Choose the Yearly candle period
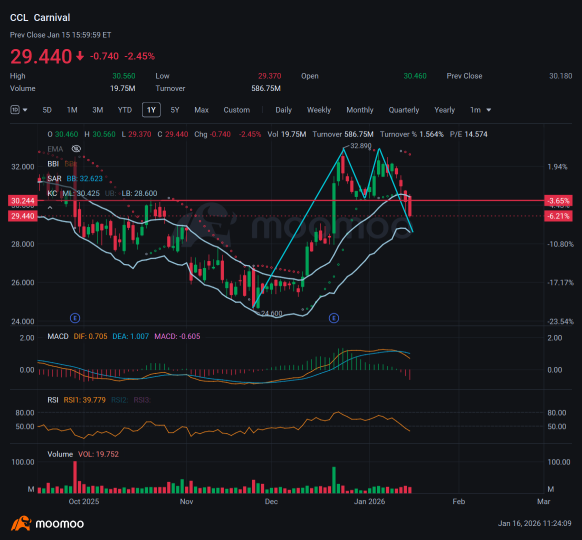Viewport: 582px width, 540px height. (445, 110)
